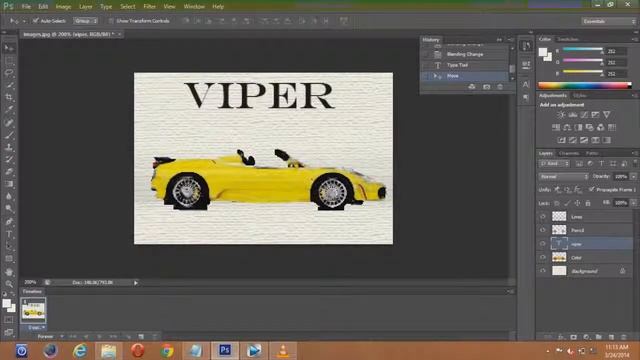
Task: Add a Levels adjustment
Action: (573, 115)
